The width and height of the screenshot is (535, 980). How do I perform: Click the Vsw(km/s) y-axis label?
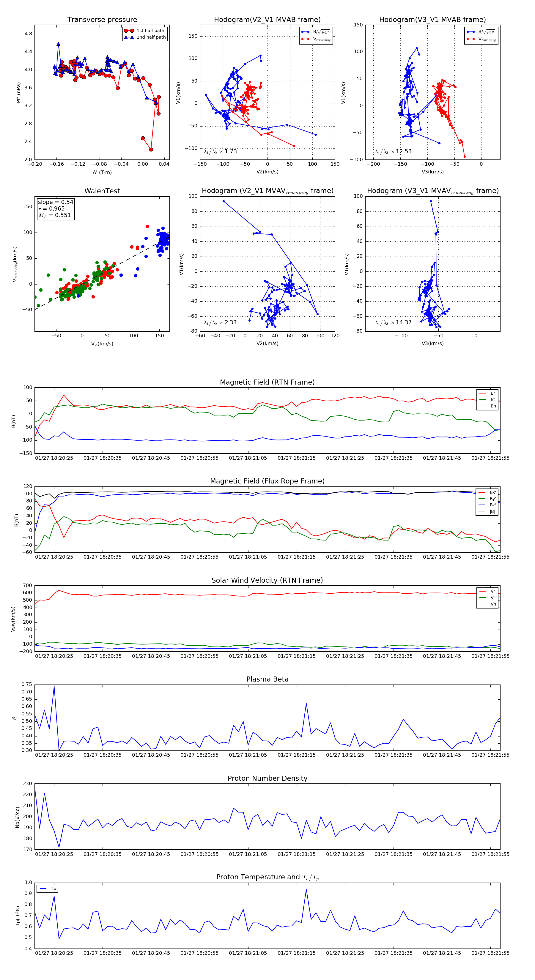tap(13, 619)
